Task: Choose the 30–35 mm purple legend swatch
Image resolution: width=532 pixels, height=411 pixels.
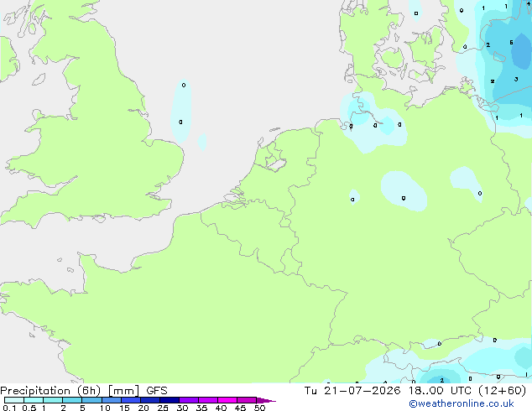Action: (x=189, y=400)
